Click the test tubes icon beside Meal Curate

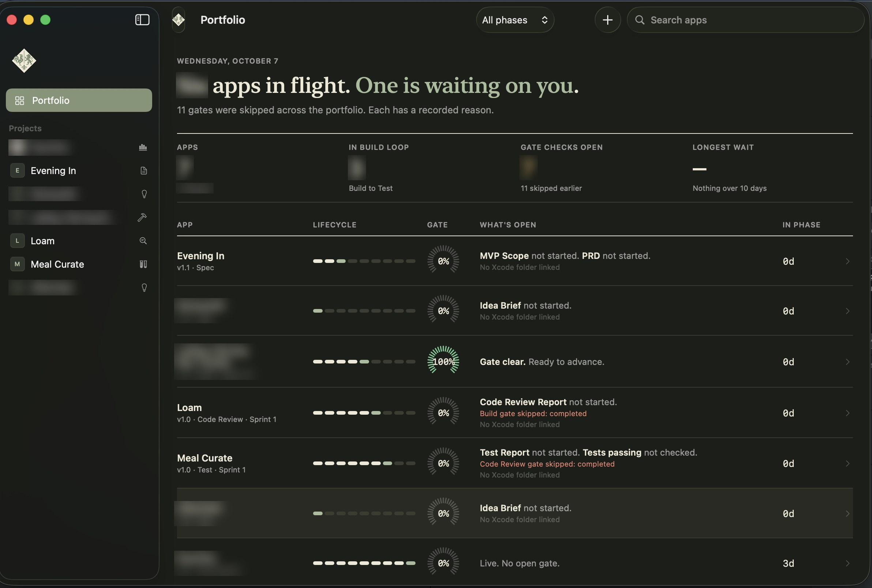point(143,264)
